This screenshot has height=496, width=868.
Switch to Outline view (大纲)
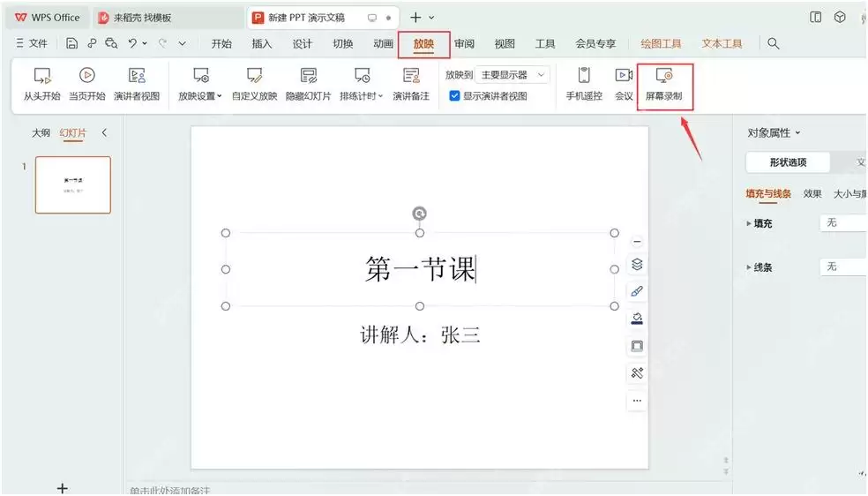tap(41, 133)
